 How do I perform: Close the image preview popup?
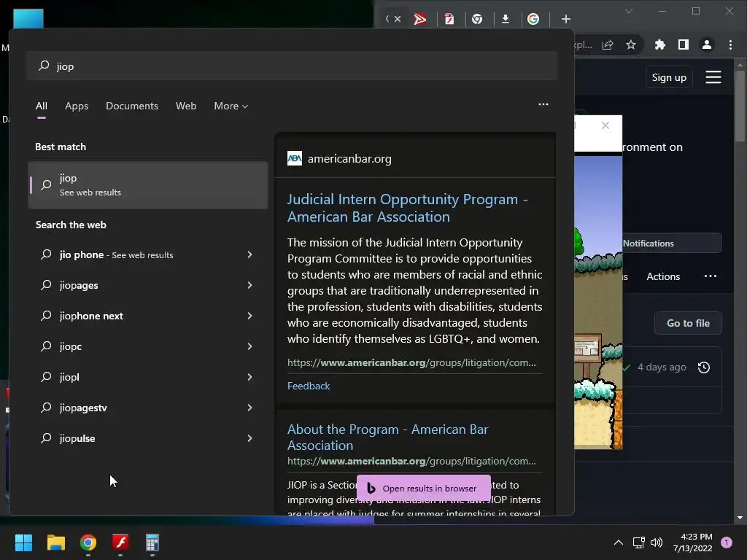click(605, 125)
